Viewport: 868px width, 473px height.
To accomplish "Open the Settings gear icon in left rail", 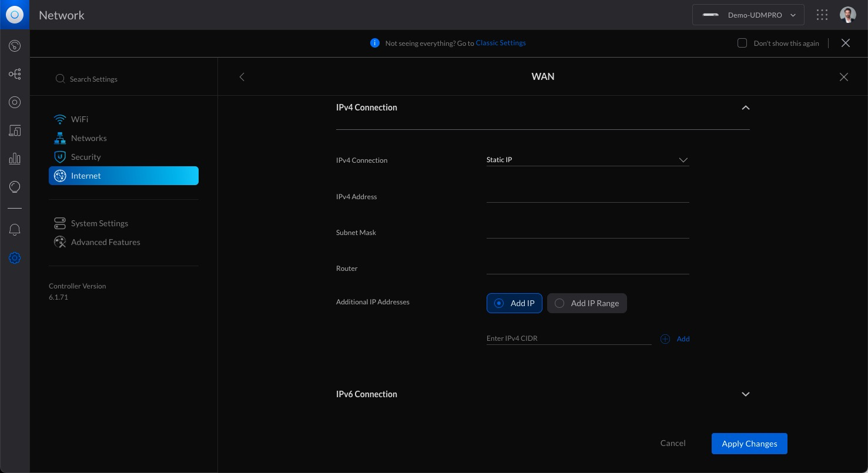I will tap(15, 258).
